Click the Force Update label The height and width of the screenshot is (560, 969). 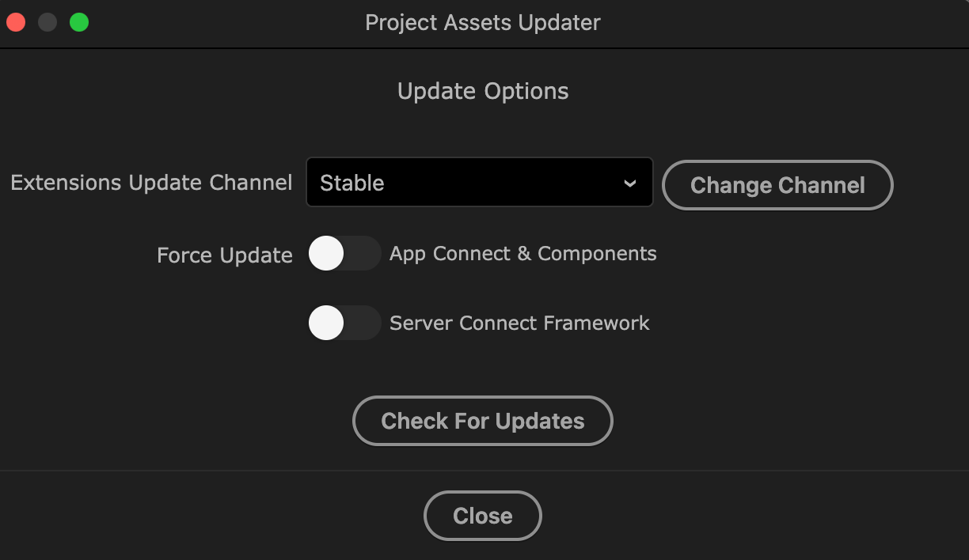pos(225,255)
